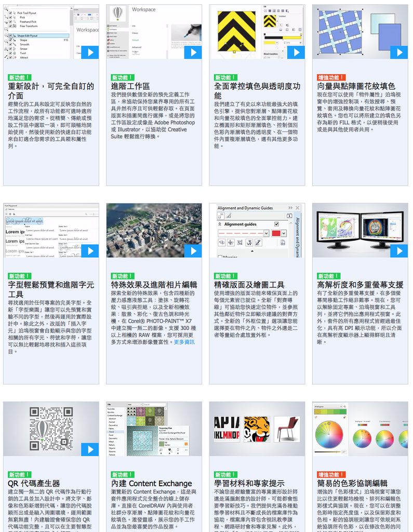The width and height of the screenshot is (413, 532).
Task: Click the 字型輕鬆預覽和進階字元工具 heading
Action: pos(51,289)
